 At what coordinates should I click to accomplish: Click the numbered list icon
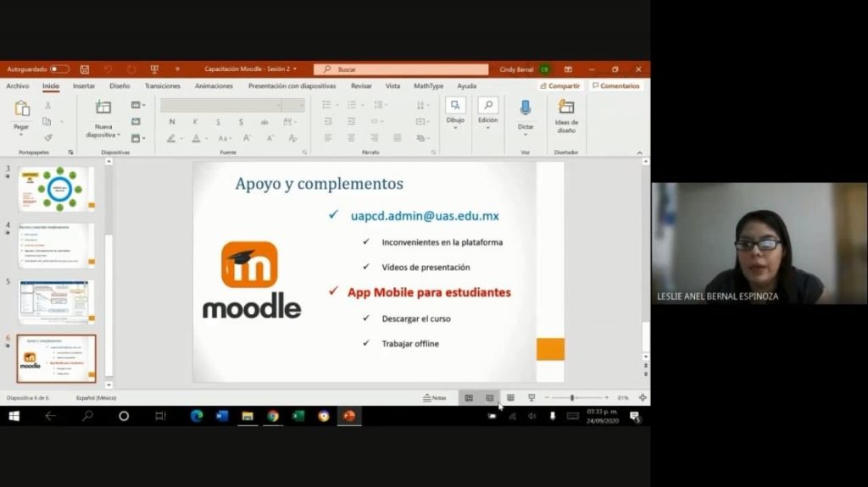pyautogui.click(x=352, y=105)
